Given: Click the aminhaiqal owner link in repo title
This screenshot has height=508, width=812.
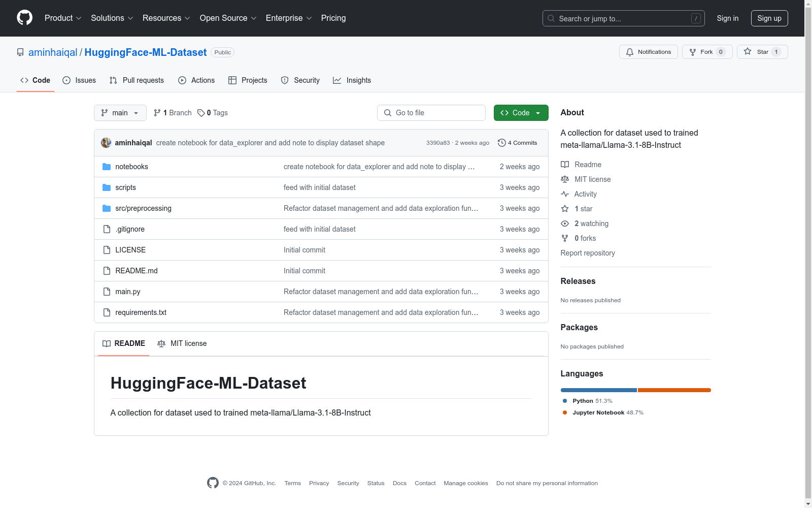Looking at the screenshot, I should pos(53,52).
